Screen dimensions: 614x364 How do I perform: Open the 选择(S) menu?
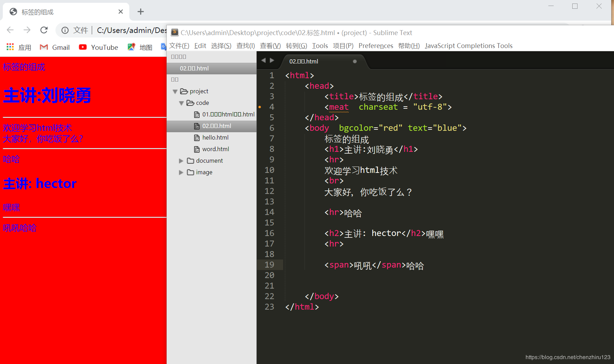point(221,46)
